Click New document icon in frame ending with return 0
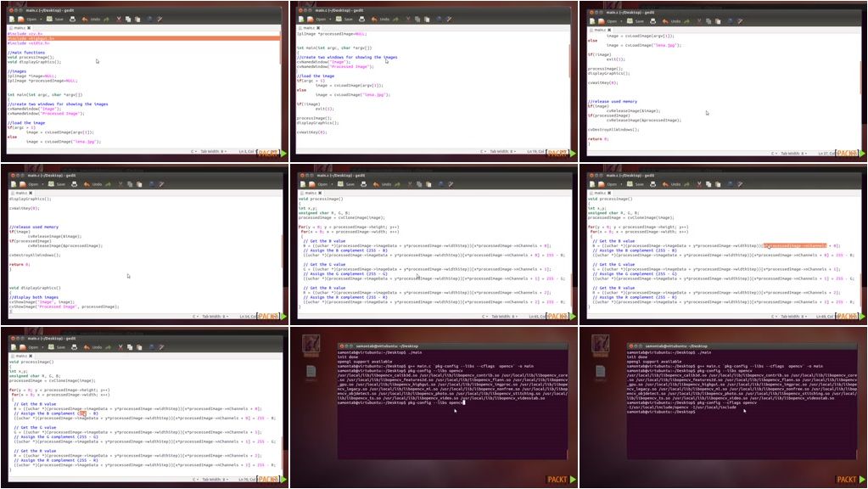868x489 pixels. click(592, 21)
